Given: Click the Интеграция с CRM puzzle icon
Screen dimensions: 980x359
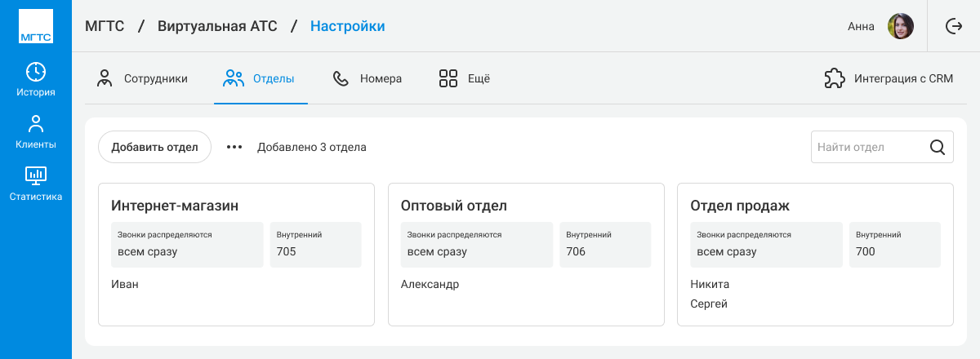Looking at the screenshot, I should click(x=835, y=79).
